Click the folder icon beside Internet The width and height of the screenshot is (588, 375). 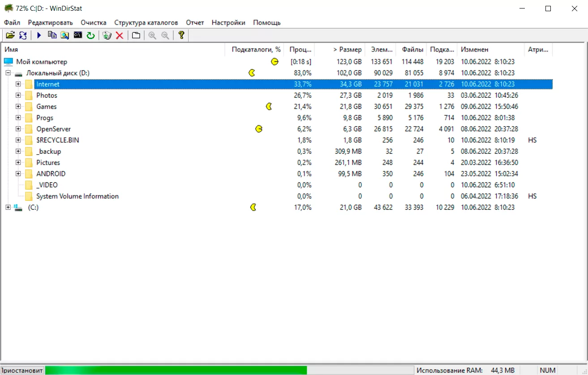tap(29, 84)
